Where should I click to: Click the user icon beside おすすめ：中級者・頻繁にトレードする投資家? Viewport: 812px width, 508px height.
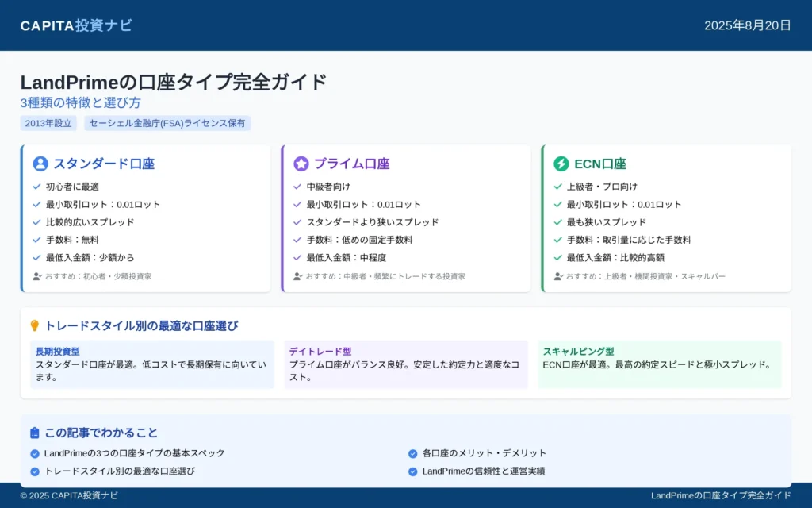point(298,277)
